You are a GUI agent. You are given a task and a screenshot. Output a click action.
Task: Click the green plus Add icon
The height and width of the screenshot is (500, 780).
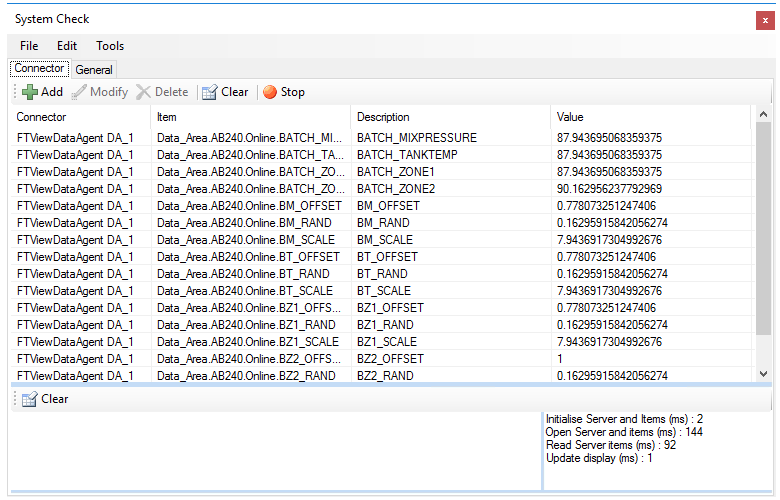pyautogui.click(x=30, y=92)
